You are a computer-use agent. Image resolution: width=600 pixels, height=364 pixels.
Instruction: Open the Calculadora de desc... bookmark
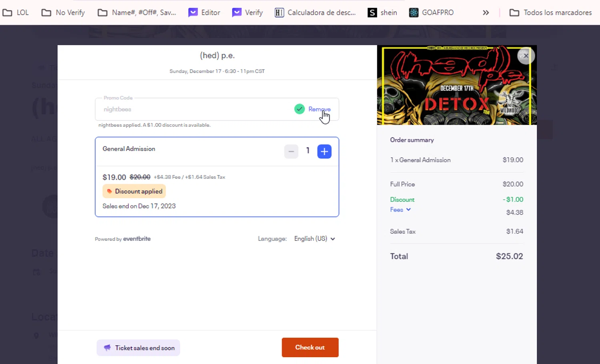(x=315, y=12)
